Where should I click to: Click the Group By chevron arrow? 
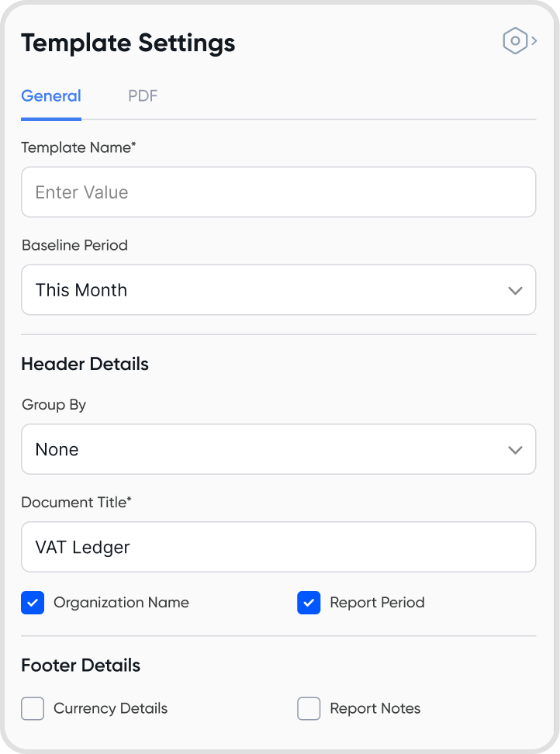click(515, 450)
